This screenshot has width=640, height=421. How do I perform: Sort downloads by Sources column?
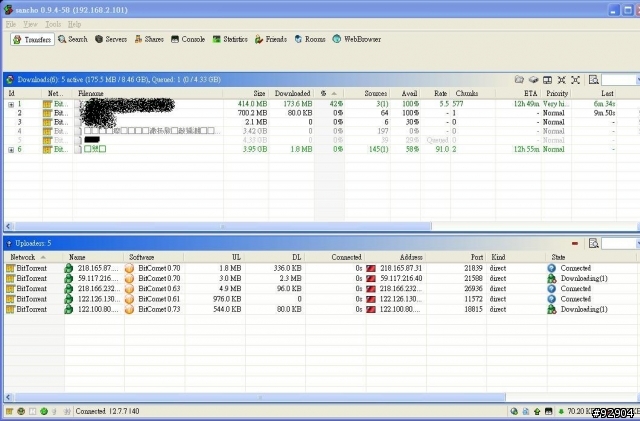pos(367,94)
